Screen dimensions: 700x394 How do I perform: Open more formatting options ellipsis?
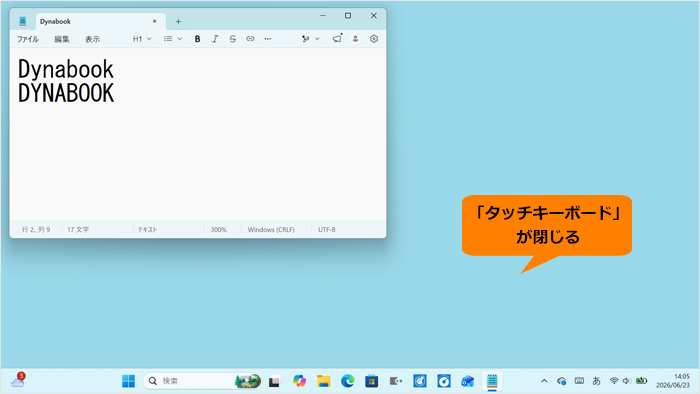(267, 39)
